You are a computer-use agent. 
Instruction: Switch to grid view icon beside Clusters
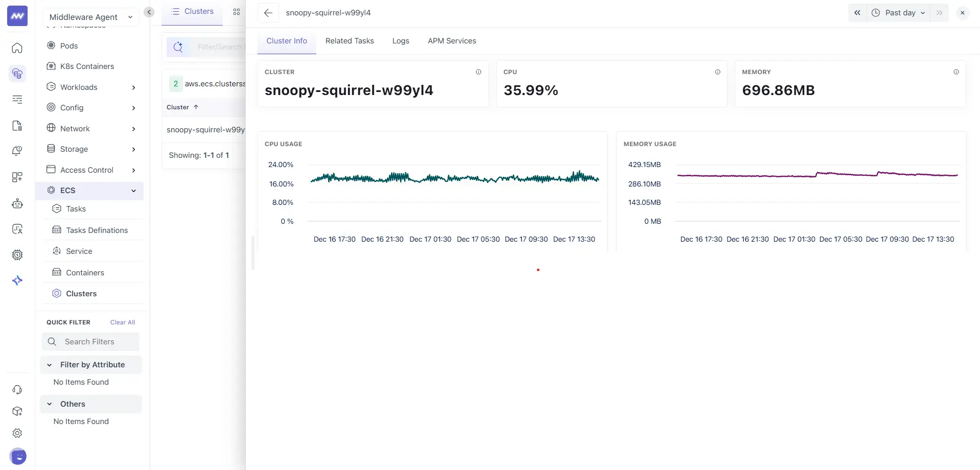tap(236, 12)
